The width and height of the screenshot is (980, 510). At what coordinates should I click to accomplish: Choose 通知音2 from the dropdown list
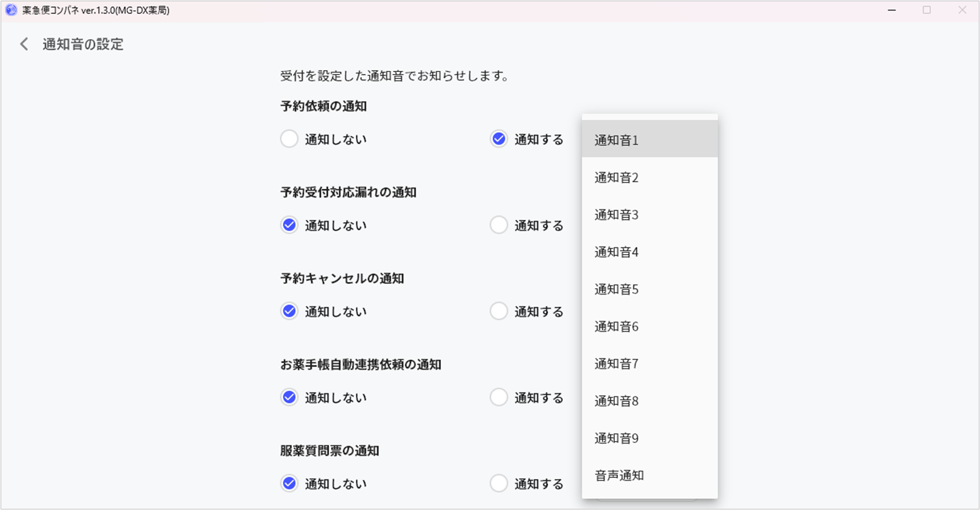[x=649, y=178]
